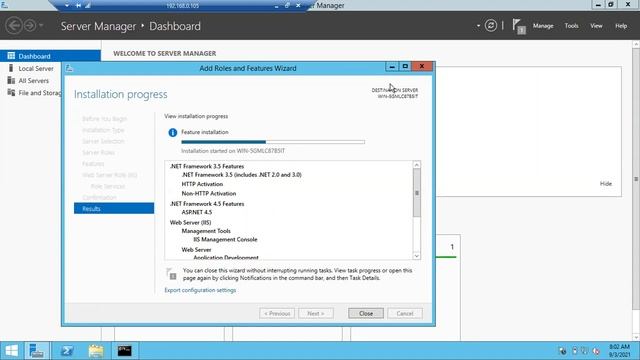Image resolution: width=640 pixels, height=360 pixels.
Task: Click the ASP.NET 4.5 entry
Action: pyautogui.click(x=197, y=212)
